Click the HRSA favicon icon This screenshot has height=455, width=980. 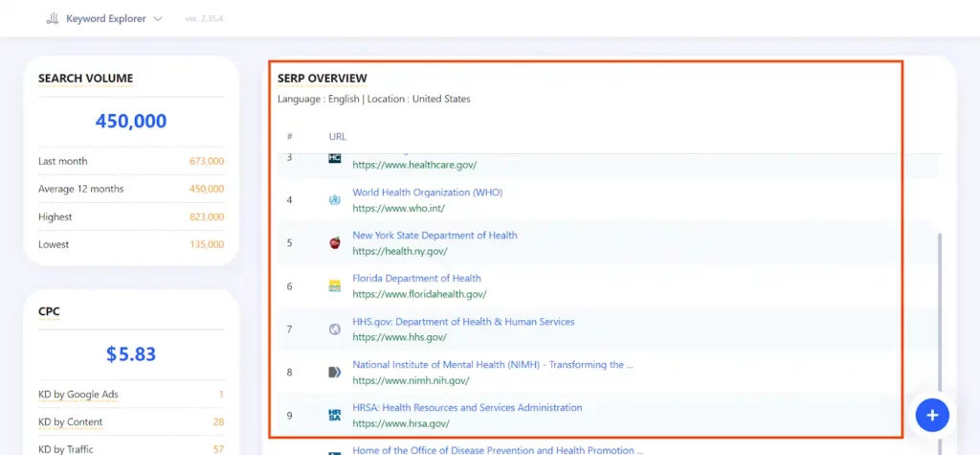pyautogui.click(x=334, y=415)
